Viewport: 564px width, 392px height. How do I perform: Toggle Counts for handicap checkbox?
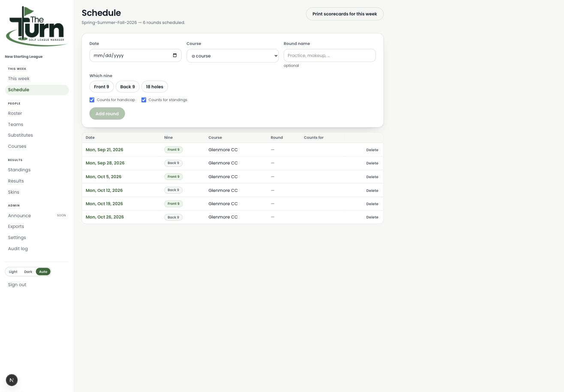(x=92, y=100)
